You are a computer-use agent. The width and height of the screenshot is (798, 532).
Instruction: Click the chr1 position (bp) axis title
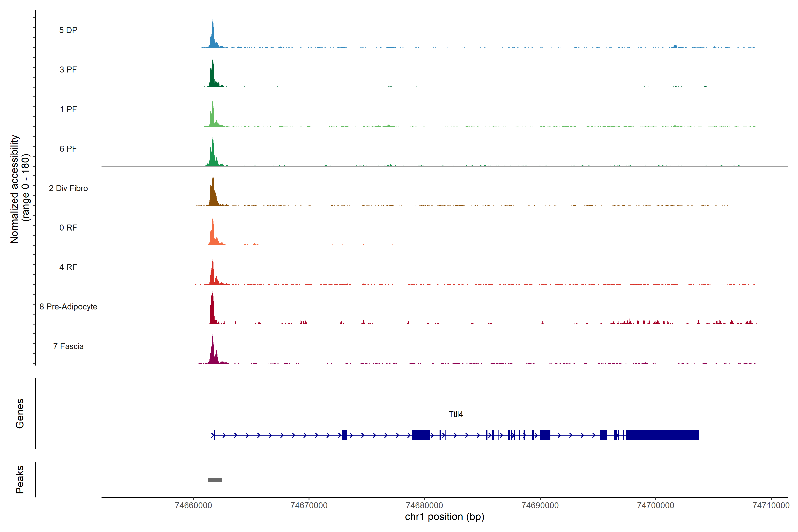[444, 517]
